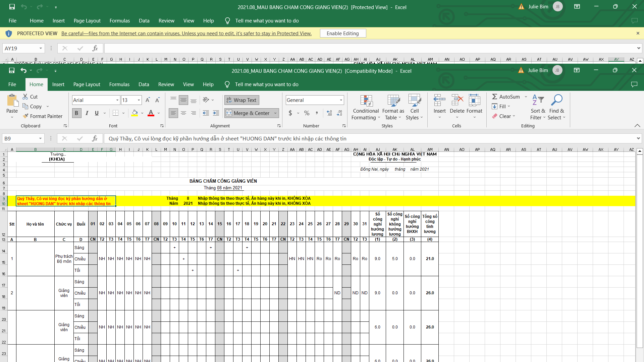Click the Find & Select magnifier icon

(x=556, y=100)
